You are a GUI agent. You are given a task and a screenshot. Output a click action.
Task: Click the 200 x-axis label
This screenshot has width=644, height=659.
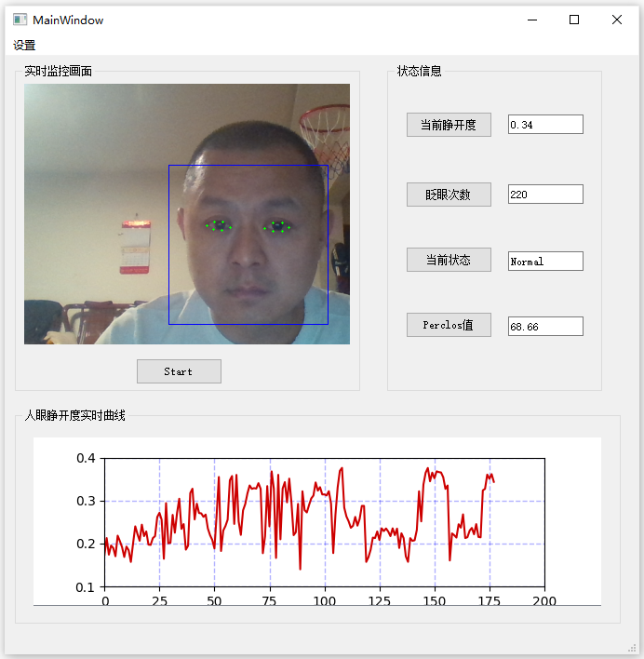pos(544,601)
